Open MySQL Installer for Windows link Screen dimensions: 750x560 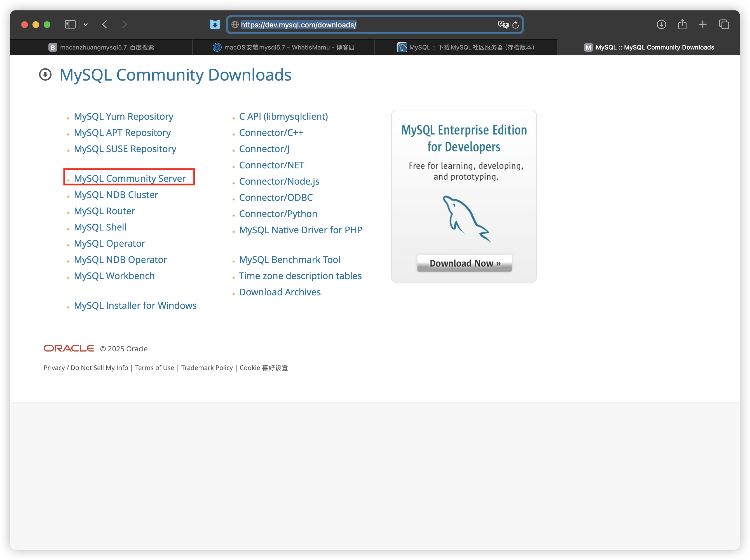[135, 305]
